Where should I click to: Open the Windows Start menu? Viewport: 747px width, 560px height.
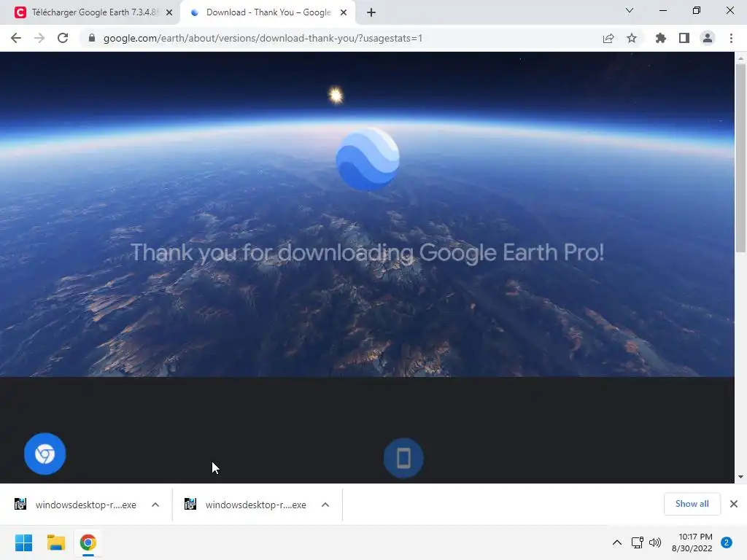24,542
